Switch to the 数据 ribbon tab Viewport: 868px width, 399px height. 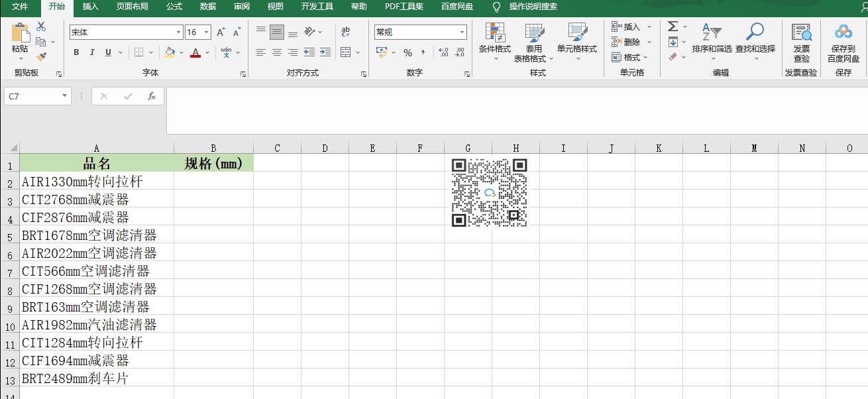207,7
